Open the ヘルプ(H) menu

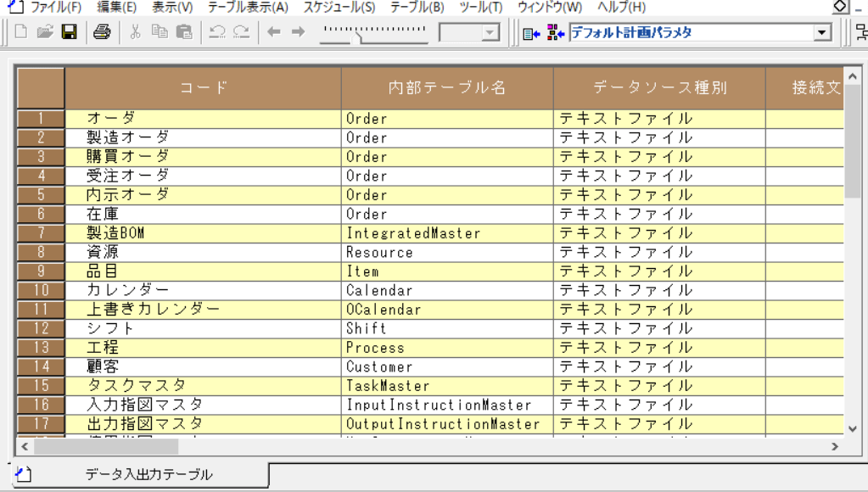[622, 7]
